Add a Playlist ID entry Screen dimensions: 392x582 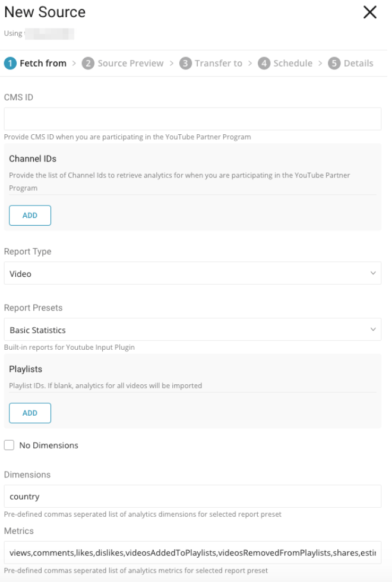click(x=30, y=413)
